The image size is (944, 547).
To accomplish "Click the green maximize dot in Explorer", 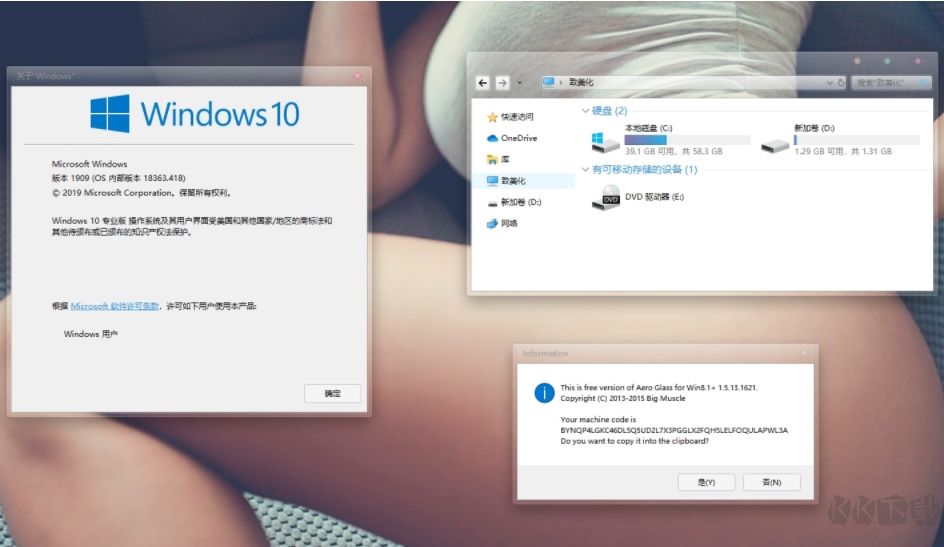I will click(x=887, y=61).
